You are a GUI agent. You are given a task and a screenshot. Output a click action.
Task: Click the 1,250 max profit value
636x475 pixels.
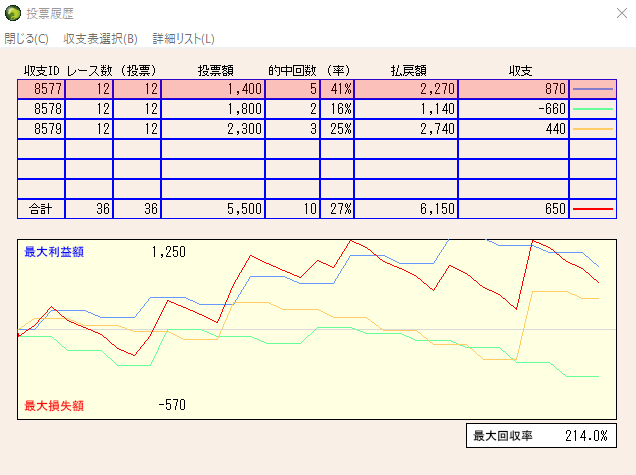pos(169,252)
